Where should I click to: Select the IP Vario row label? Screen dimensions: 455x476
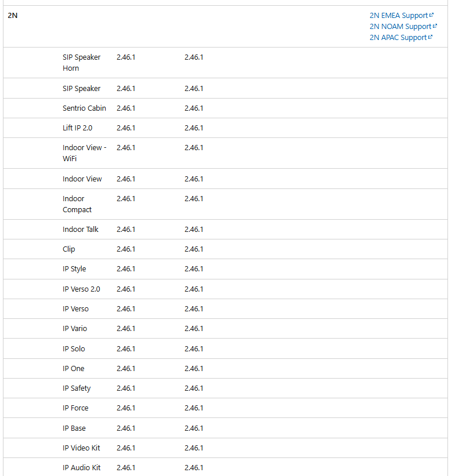pyautogui.click(x=75, y=329)
